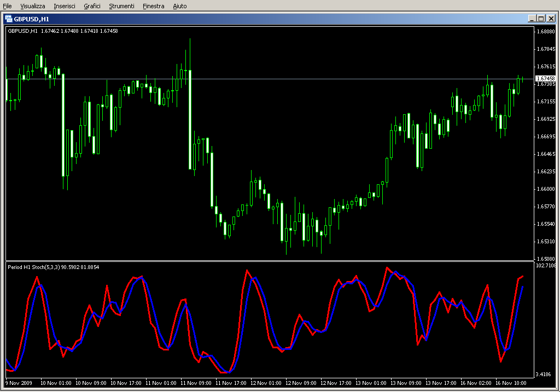The width and height of the screenshot is (560, 392).
Task: Click price scale value 1.66235
Action: (x=546, y=171)
